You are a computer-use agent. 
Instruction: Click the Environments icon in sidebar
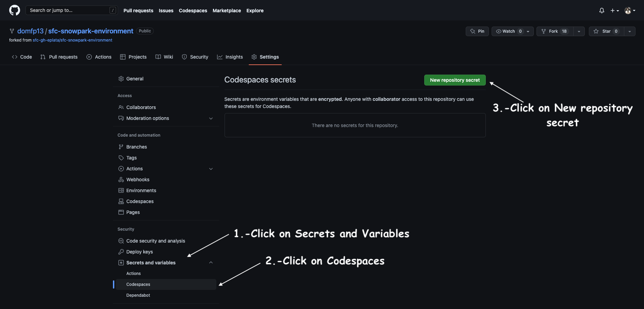[121, 190]
